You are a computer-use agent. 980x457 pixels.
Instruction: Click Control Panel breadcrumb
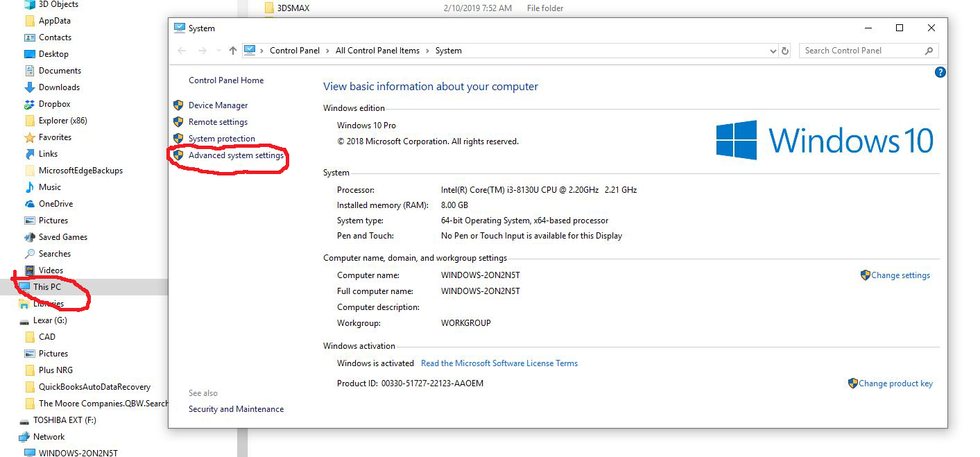[x=295, y=51]
